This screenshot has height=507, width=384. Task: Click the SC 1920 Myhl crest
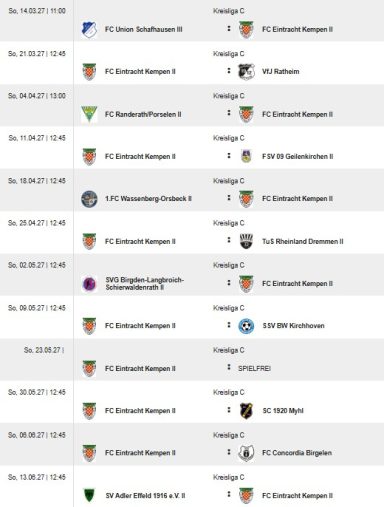coord(246,411)
